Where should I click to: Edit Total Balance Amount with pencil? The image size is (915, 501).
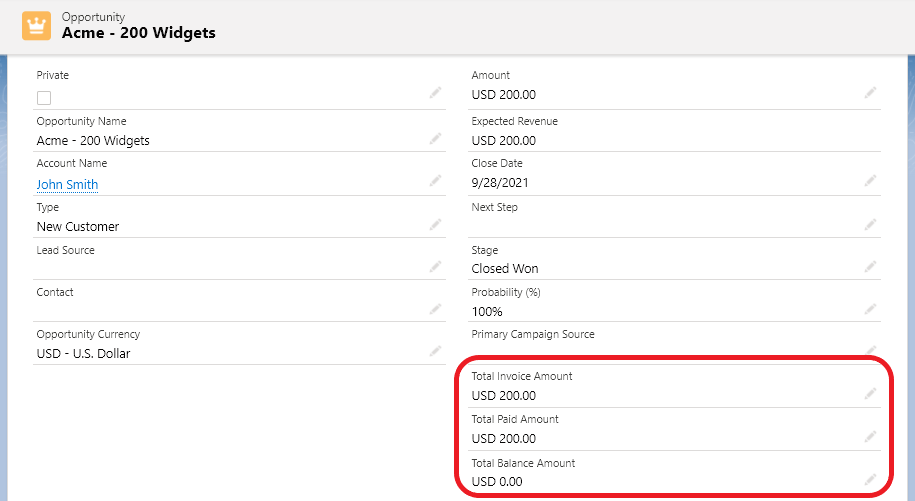871,479
